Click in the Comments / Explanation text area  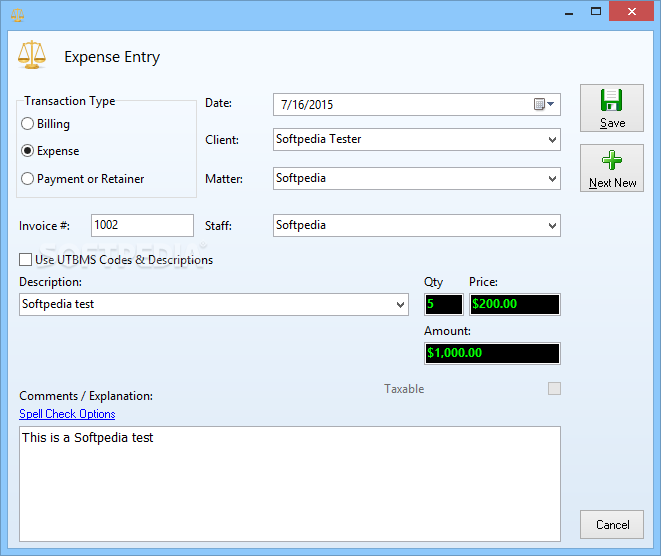tap(290, 484)
